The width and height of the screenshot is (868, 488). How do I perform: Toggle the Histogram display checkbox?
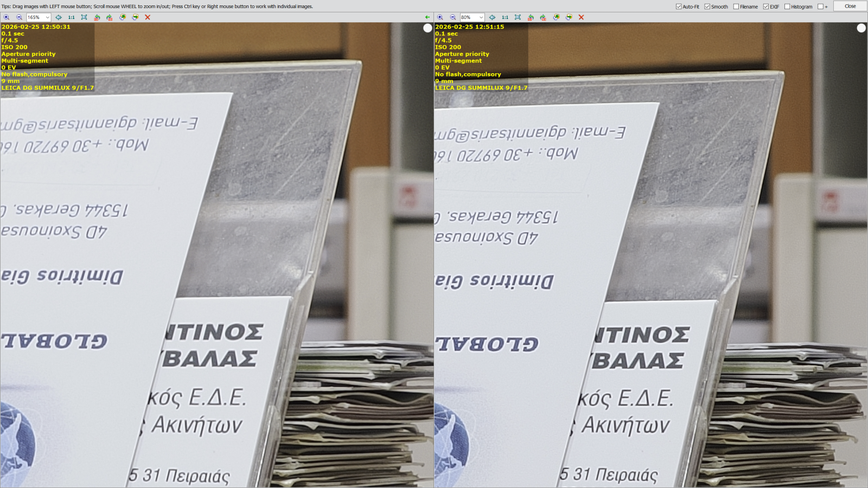(x=787, y=6)
